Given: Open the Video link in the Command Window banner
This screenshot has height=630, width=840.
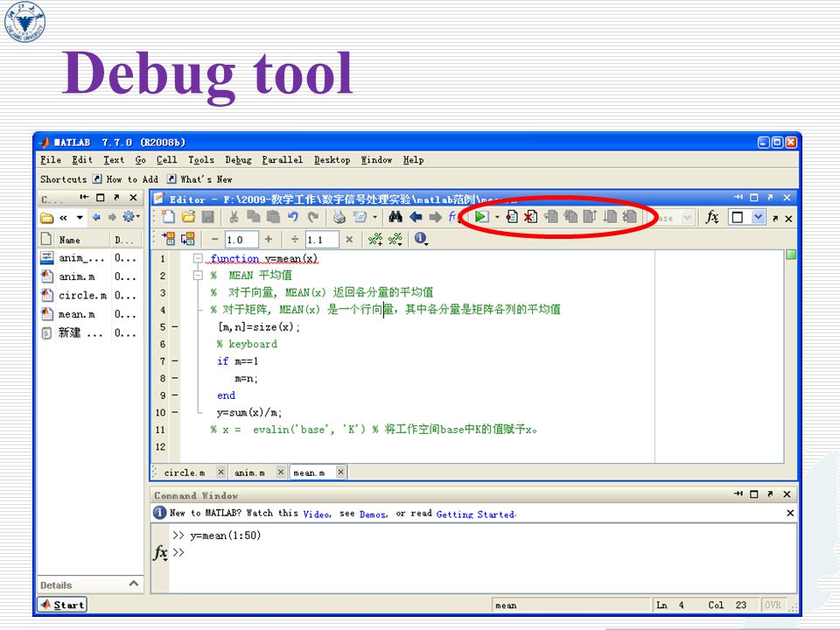Looking at the screenshot, I should [317, 514].
